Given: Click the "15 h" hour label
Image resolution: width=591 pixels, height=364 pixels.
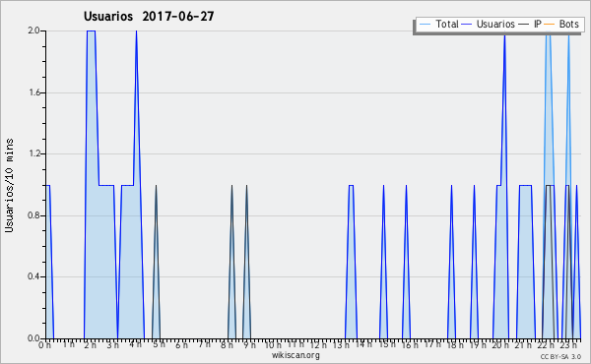Looking at the screenshot, I should 387,344.
